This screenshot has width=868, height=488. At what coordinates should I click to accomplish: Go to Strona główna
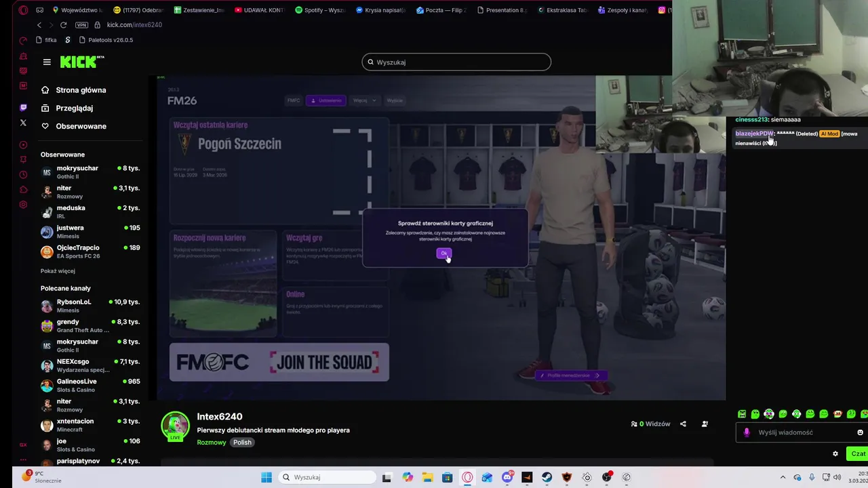[x=80, y=90]
